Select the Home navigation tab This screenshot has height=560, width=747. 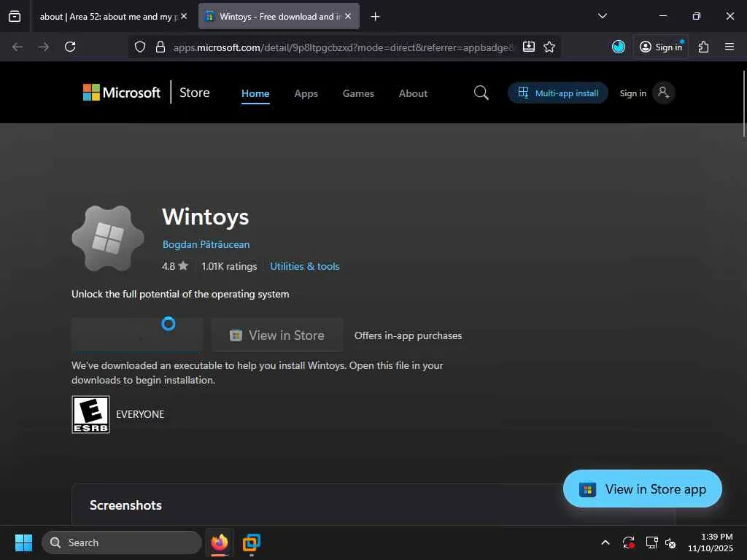[x=255, y=93]
